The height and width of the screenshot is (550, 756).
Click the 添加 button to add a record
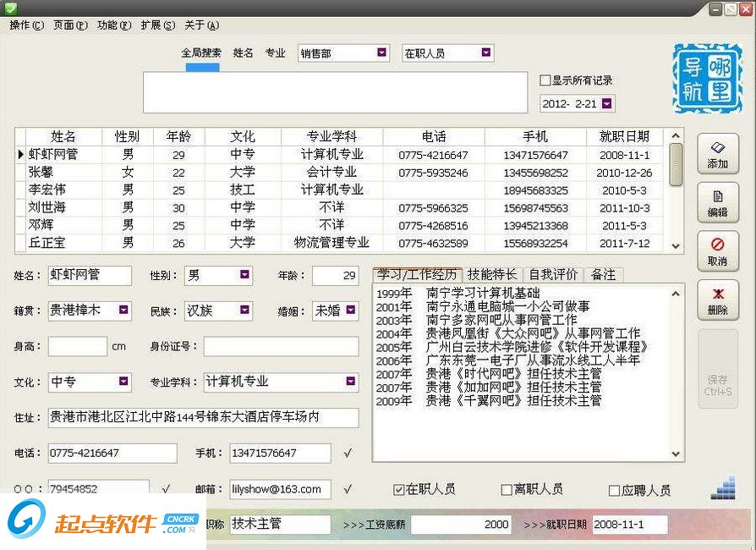tap(717, 153)
